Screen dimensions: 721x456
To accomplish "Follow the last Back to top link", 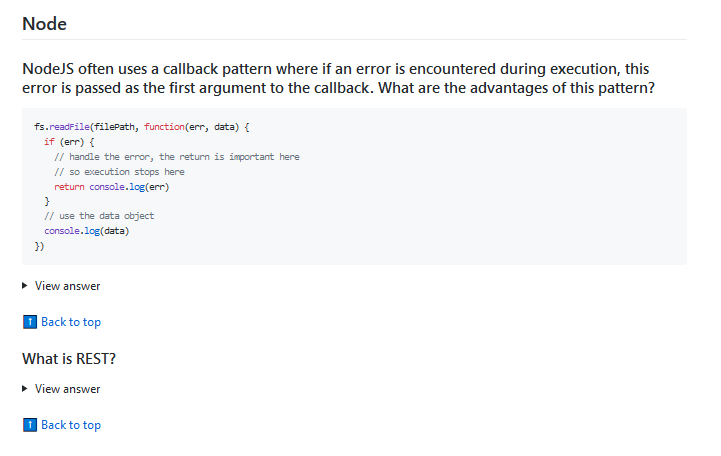I will (71, 425).
